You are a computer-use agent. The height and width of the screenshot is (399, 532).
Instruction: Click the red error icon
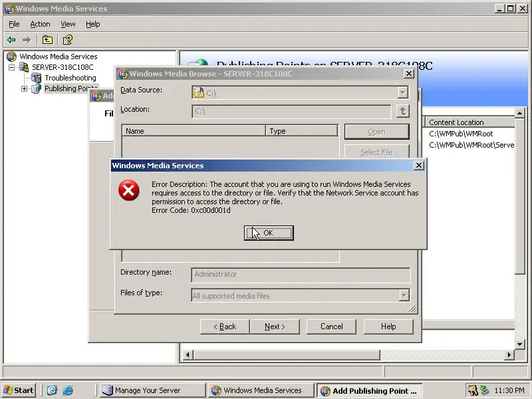(x=128, y=190)
